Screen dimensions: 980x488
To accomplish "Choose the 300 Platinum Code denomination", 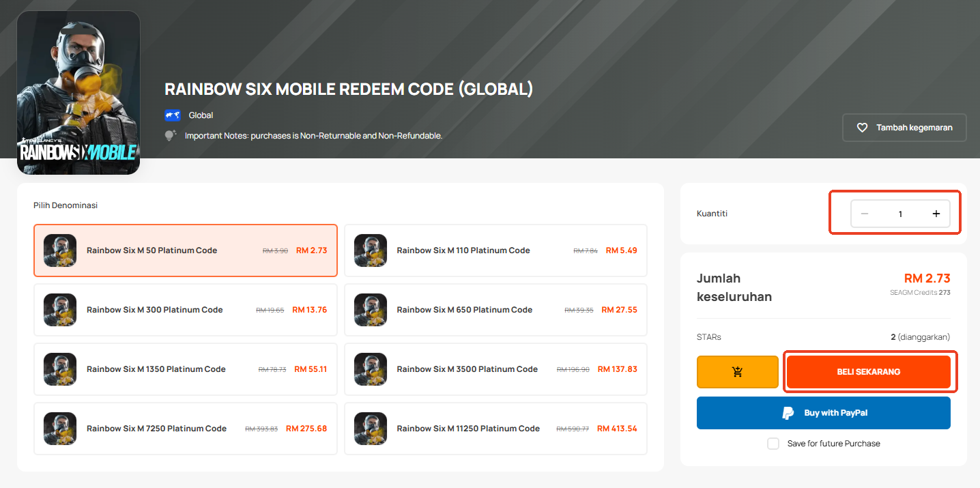I will pos(185,310).
